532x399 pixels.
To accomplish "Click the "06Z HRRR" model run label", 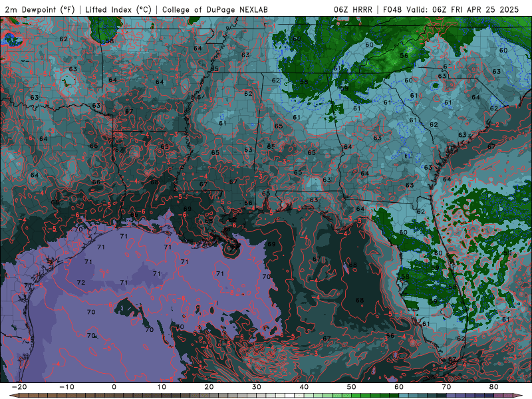I will (x=353, y=10).
